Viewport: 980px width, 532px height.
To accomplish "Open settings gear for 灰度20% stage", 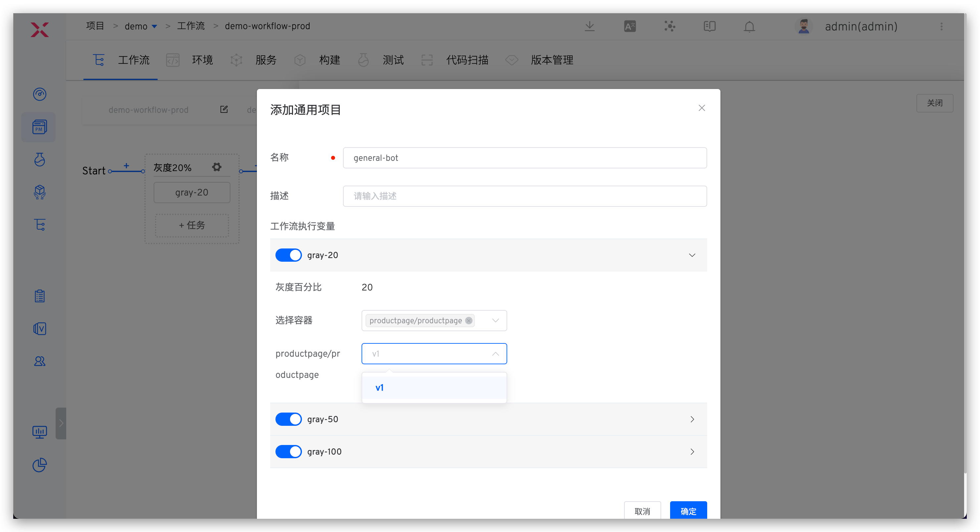I will pyautogui.click(x=217, y=167).
